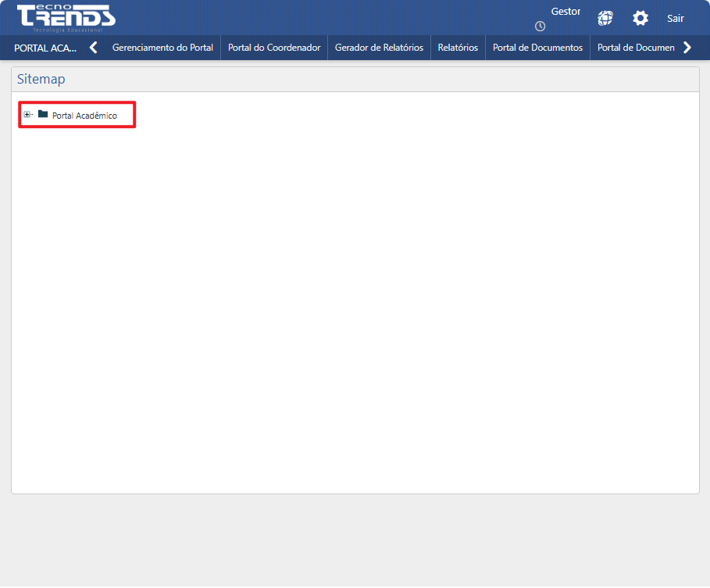Image resolution: width=710 pixels, height=588 pixels.
Task: Open the settings gear icon
Action: click(x=640, y=17)
